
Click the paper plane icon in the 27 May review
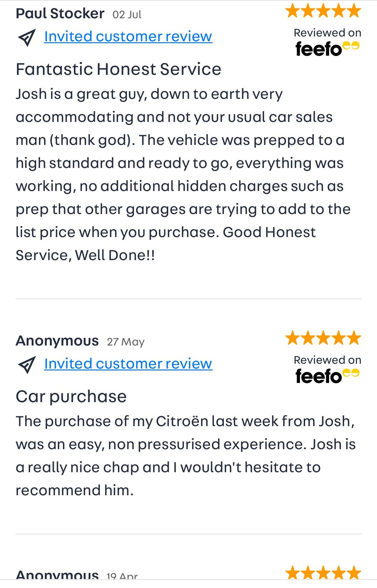click(x=27, y=365)
